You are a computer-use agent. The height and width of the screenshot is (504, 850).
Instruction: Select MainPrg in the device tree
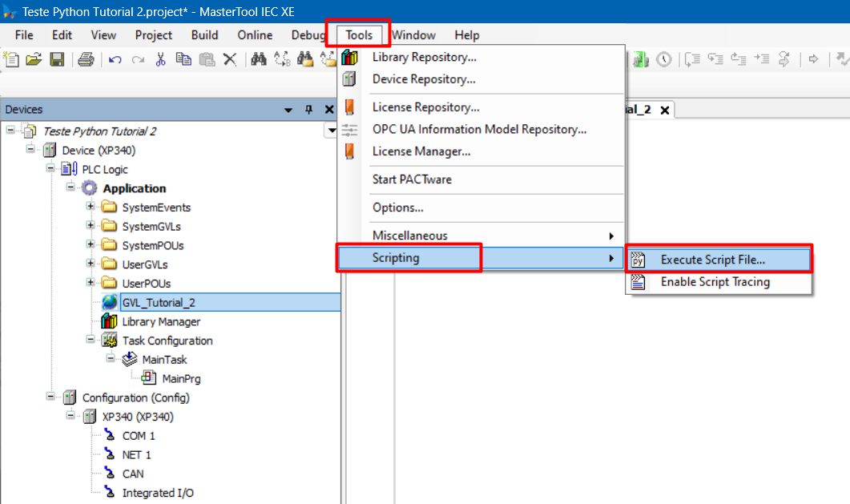(180, 378)
